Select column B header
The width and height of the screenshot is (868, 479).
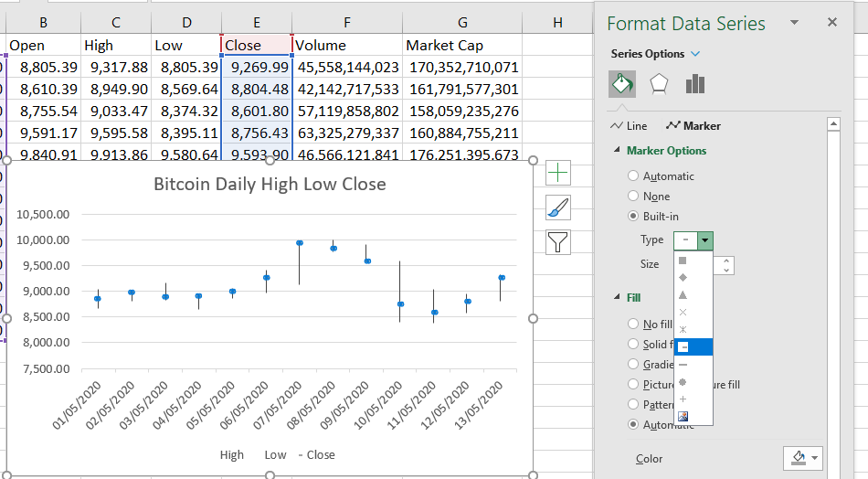tap(43, 23)
